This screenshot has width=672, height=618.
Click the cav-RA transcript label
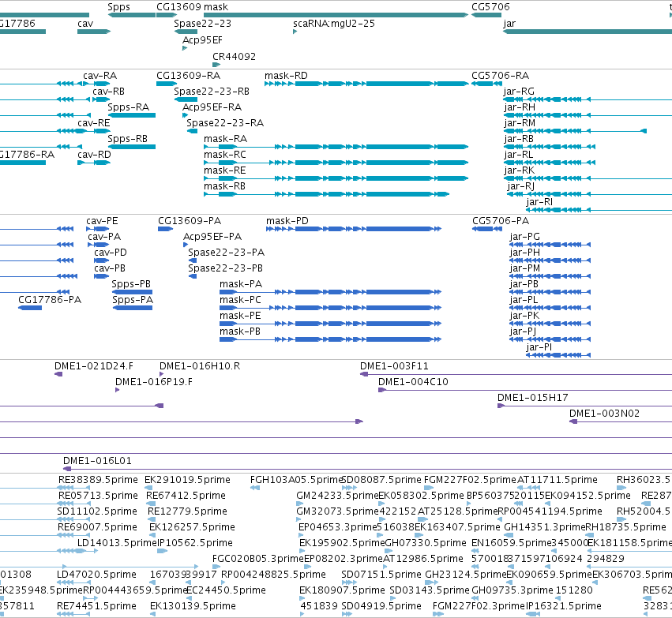tap(99, 76)
